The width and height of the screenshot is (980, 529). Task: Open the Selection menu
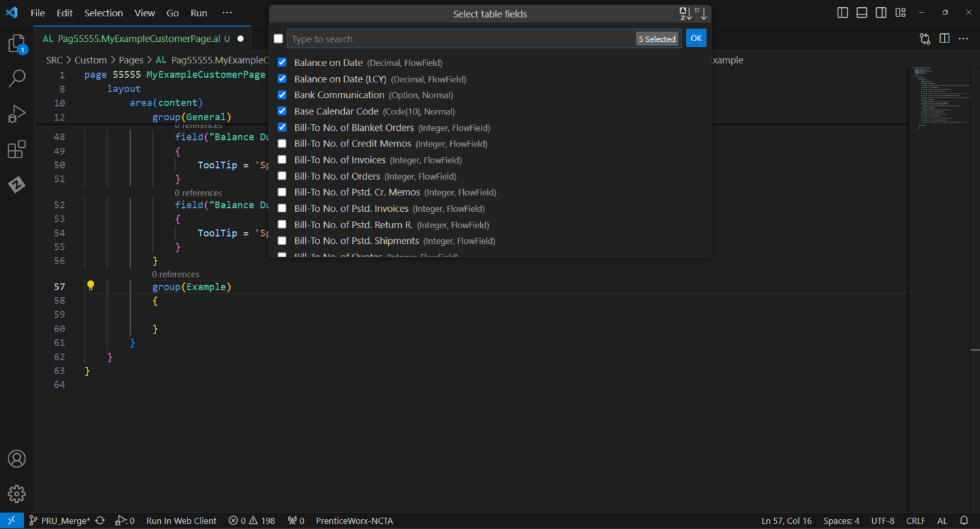coord(103,12)
